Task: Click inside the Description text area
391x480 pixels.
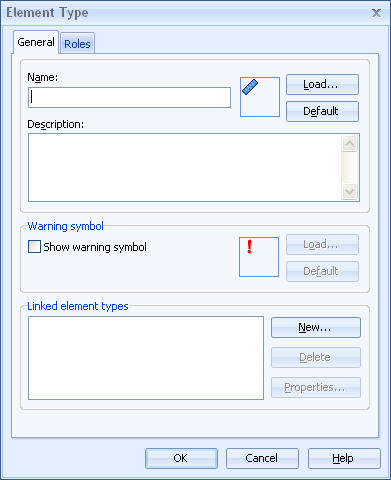Action: pyautogui.click(x=185, y=168)
